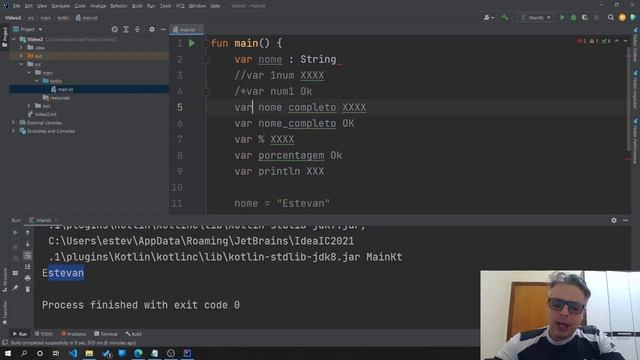Expand the .idea folder
The height and width of the screenshot is (360, 640).
click(22, 47)
